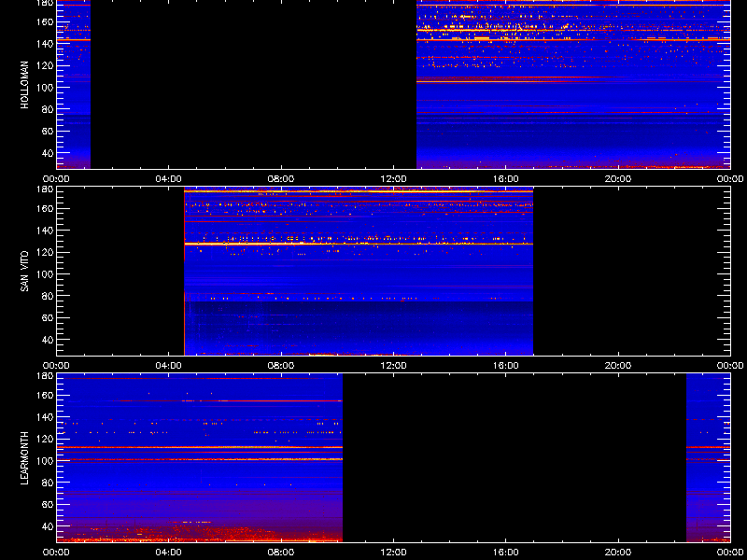The height and width of the screenshot is (560, 747).
Task: Click the 40 frequency tick label on San Vito axis
Action: click(x=48, y=340)
